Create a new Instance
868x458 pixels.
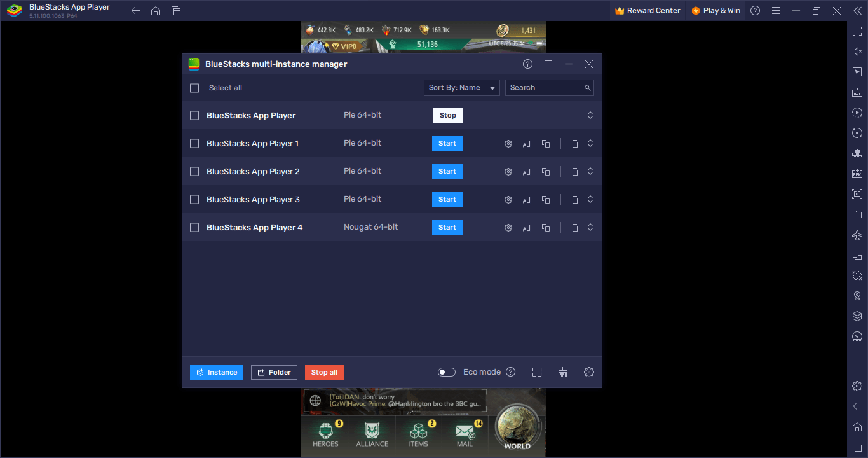(217, 372)
